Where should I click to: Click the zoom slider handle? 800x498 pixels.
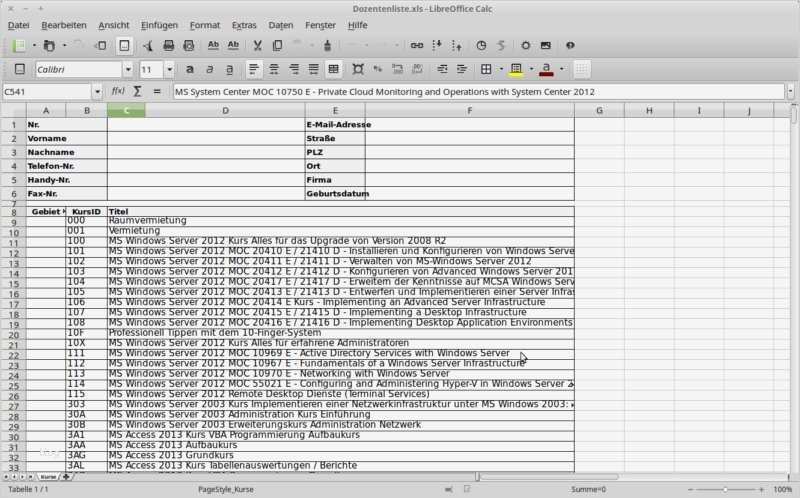pos(725,490)
